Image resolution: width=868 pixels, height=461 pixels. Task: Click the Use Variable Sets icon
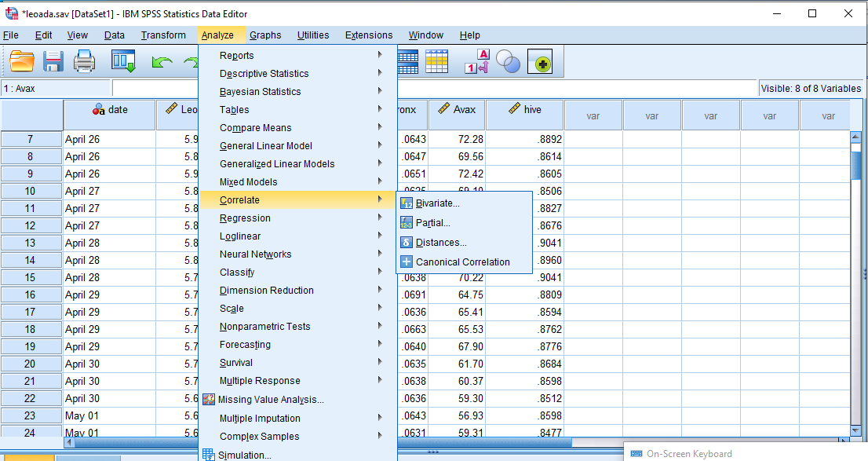[x=476, y=61]
